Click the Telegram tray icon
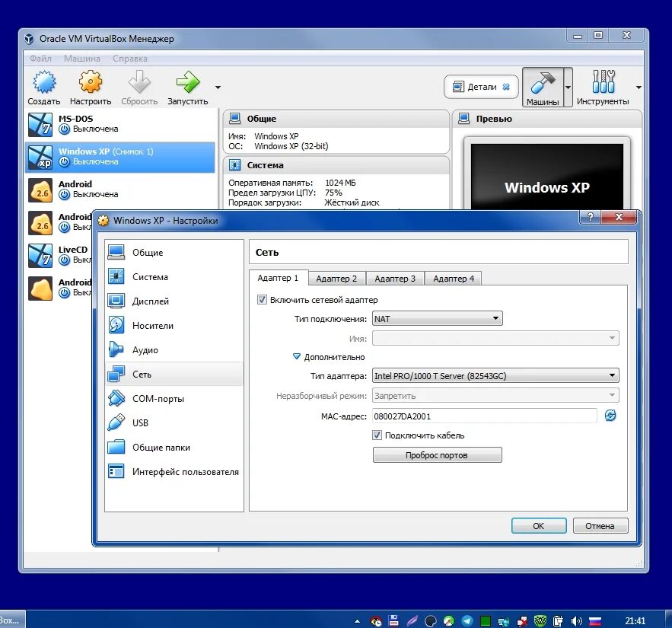 [x=467, y=620]
